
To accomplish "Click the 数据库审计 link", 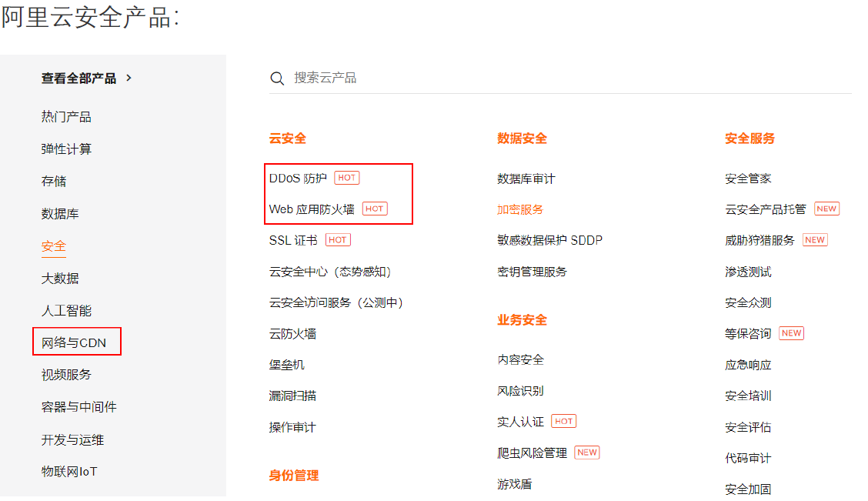I will (526, 179).
